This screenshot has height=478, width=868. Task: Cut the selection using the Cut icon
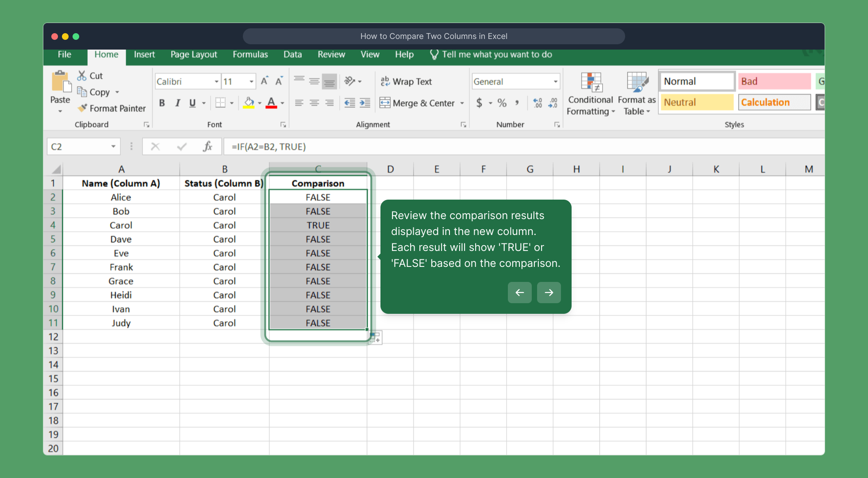tap(82, 75)
